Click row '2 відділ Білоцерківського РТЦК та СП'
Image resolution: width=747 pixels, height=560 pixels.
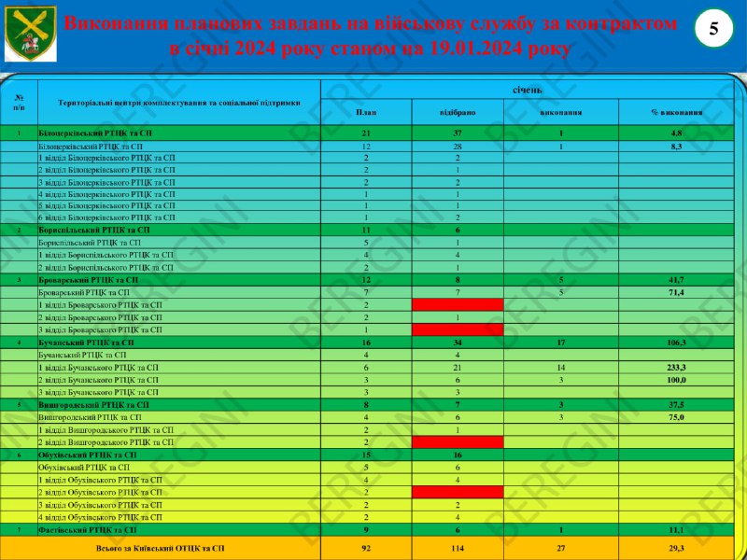click(367, 170)
